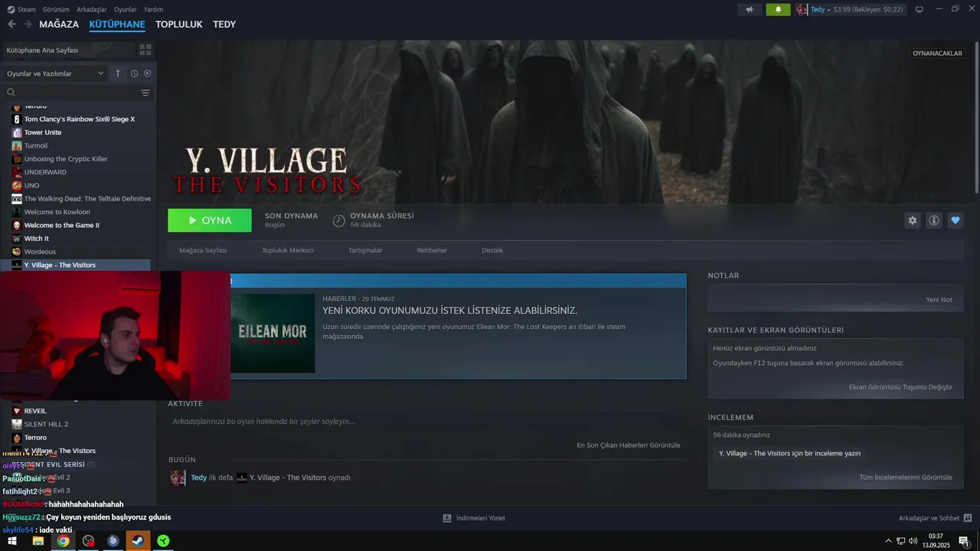Open İndirmeleri Yönet downloads manager
Viewport: 980px width, 551px height.
[x=474, y=518]
